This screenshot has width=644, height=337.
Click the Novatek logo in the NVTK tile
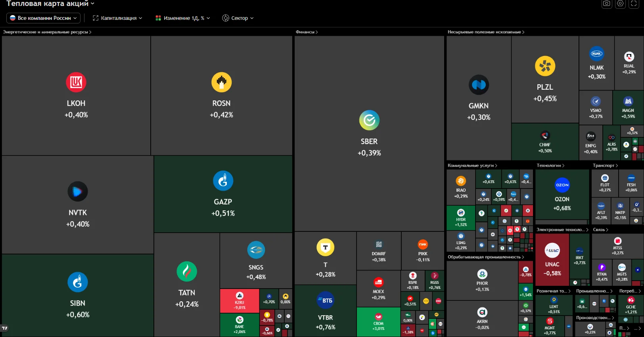78,192
